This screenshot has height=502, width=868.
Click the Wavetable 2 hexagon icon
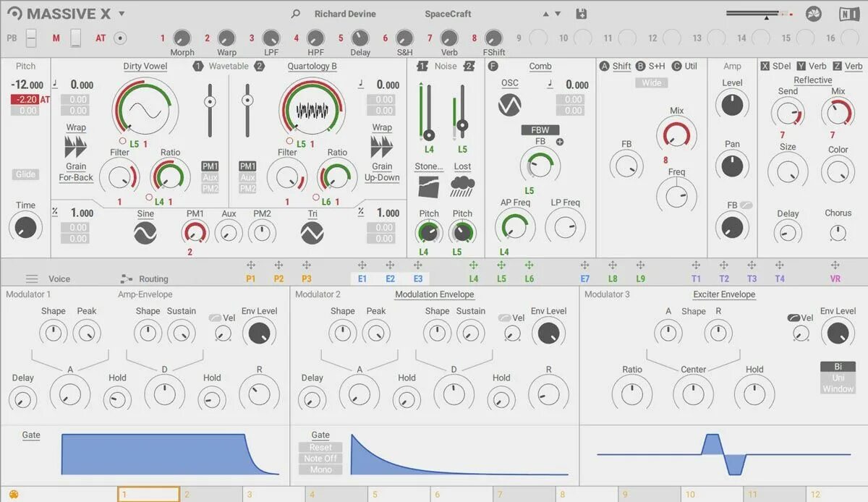[x=259, y=66]
